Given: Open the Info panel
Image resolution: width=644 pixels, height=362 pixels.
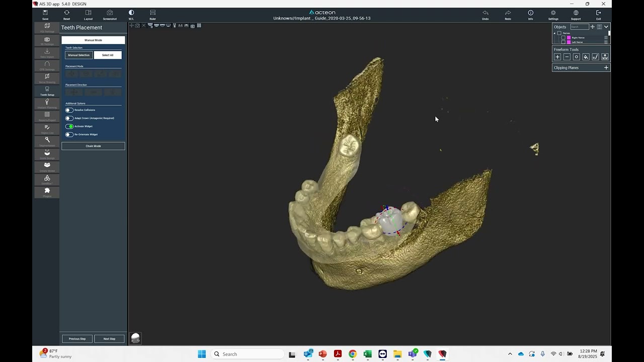Looking at the screenshot, I should click(x=530, y=15).
